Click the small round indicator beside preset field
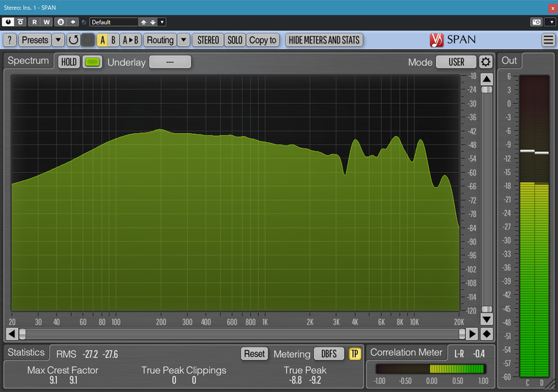 click(x=84, y=22)
